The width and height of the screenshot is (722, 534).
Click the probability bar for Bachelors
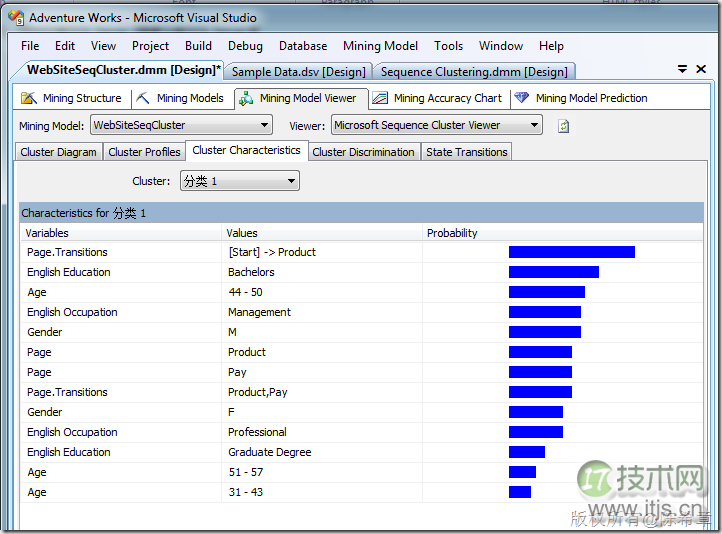click(553, 272)
